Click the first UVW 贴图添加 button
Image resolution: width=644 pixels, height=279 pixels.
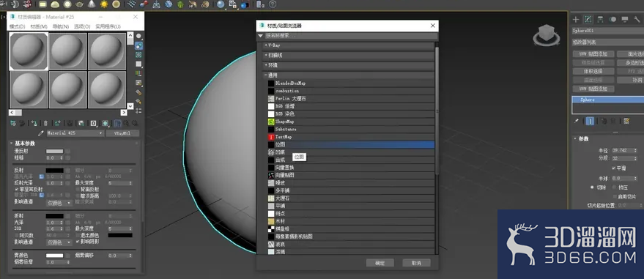593,53
